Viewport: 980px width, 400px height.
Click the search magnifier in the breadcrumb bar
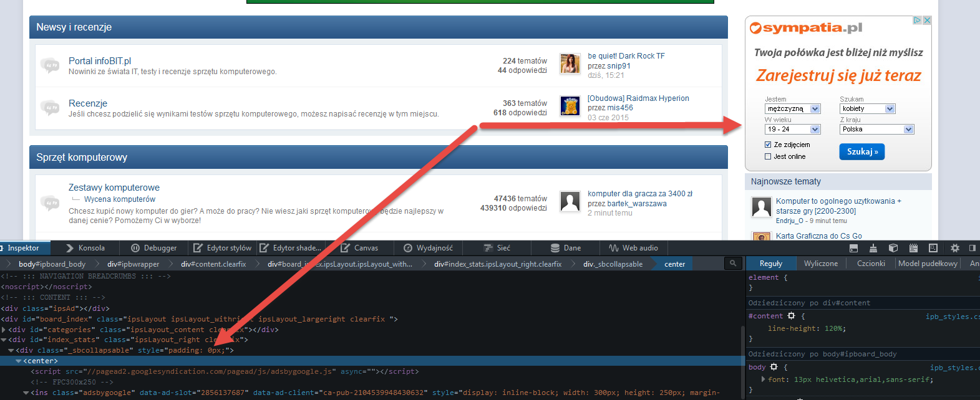(733, 264)
